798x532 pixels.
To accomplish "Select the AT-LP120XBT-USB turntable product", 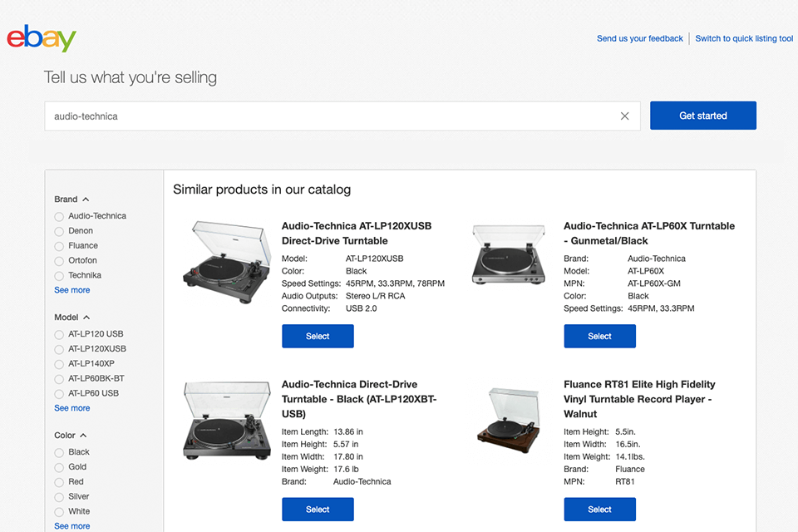I will (318, 509).
